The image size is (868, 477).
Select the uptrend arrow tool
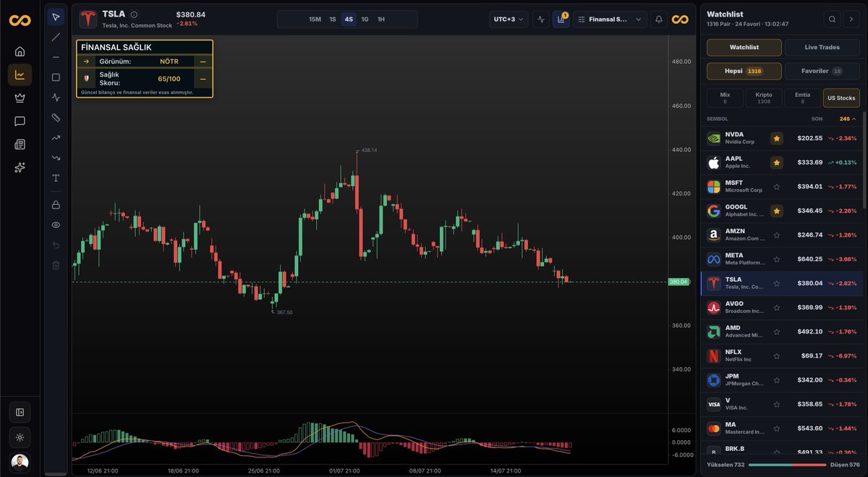pyautogui.click(x=56, y=138)
